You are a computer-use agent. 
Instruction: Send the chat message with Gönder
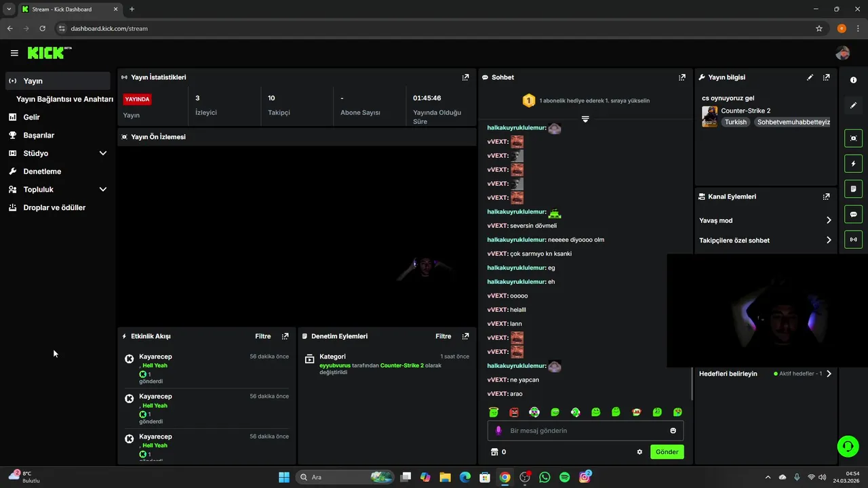pyautogui.click(x=667, y=452)
